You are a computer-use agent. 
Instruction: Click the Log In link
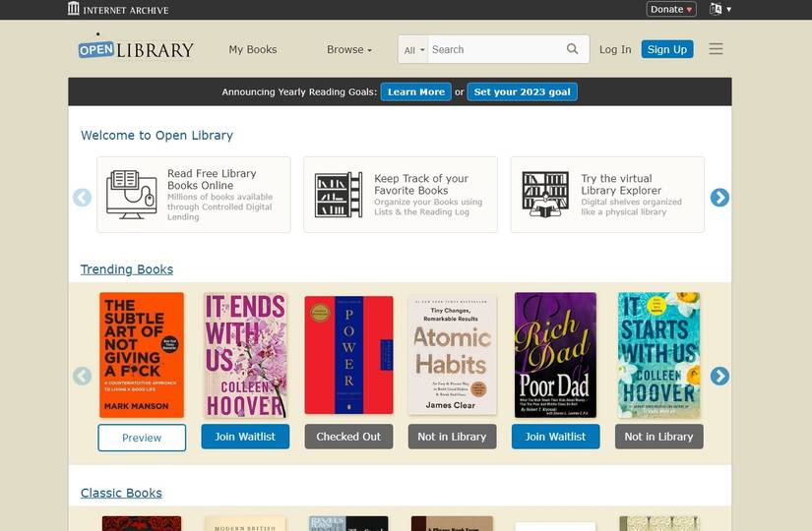click(615, 49)
